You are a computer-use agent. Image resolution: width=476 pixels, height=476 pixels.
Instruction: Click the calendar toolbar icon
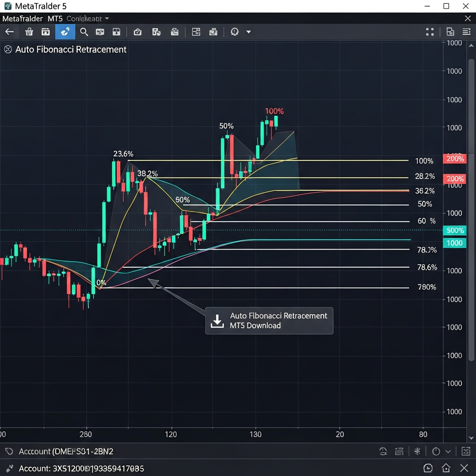pos(45,32)
